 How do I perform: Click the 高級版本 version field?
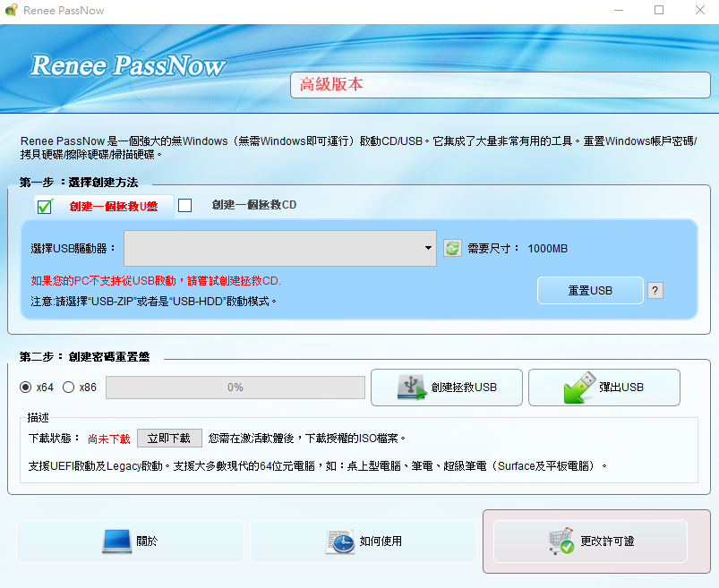(500, 85)
